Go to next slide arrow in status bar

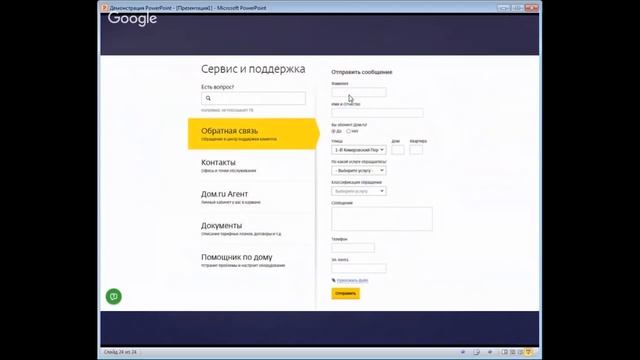[490, 352]
